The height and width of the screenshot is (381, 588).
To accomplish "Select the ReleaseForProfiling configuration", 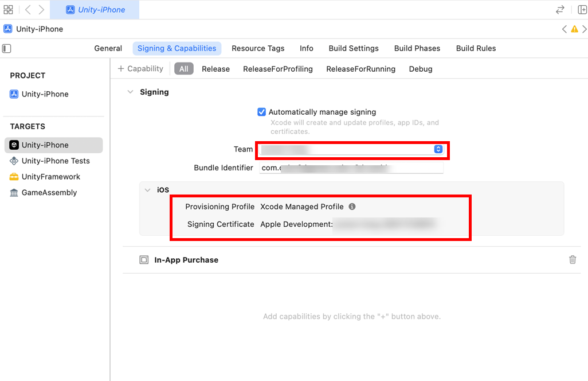I will 278,69.
